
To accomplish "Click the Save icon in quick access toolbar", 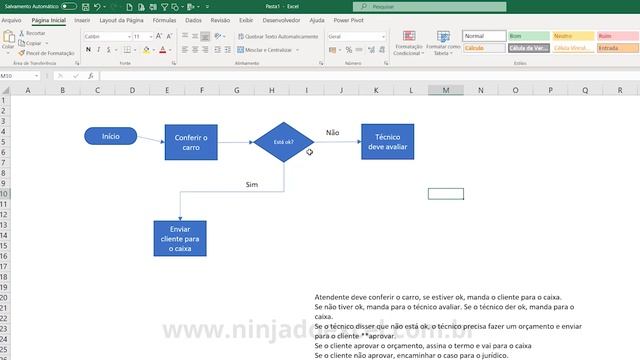I will tap(85, 7).
